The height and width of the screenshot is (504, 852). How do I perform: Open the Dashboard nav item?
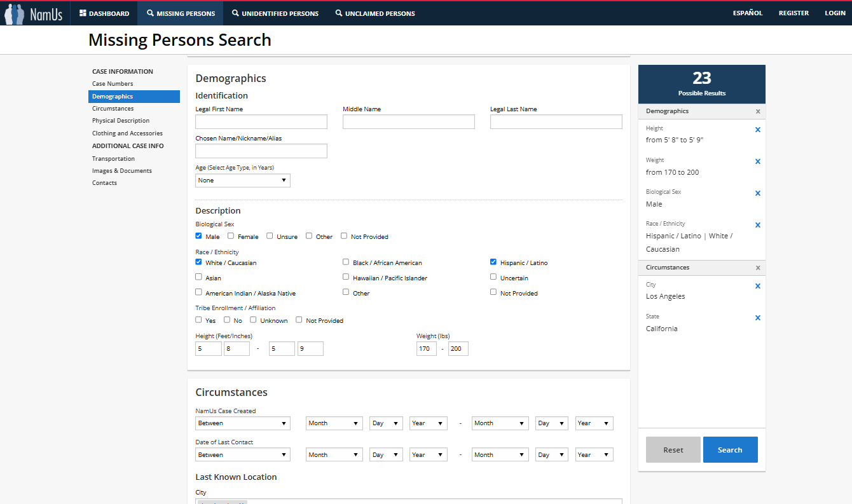coord(104,13)
